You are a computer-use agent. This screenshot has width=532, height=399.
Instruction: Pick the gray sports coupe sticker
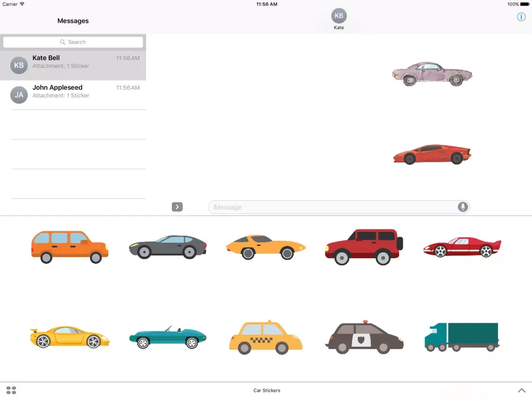(x=168, y=247)
